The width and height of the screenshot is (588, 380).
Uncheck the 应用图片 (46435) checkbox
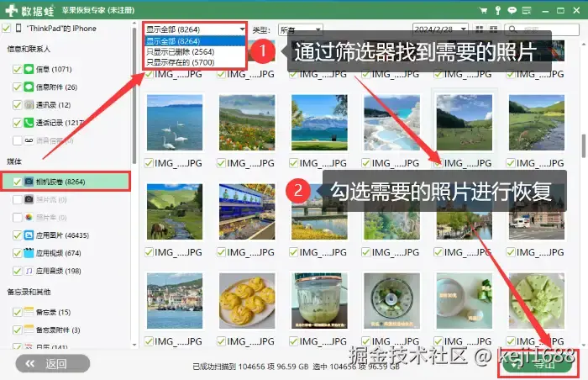17,235
